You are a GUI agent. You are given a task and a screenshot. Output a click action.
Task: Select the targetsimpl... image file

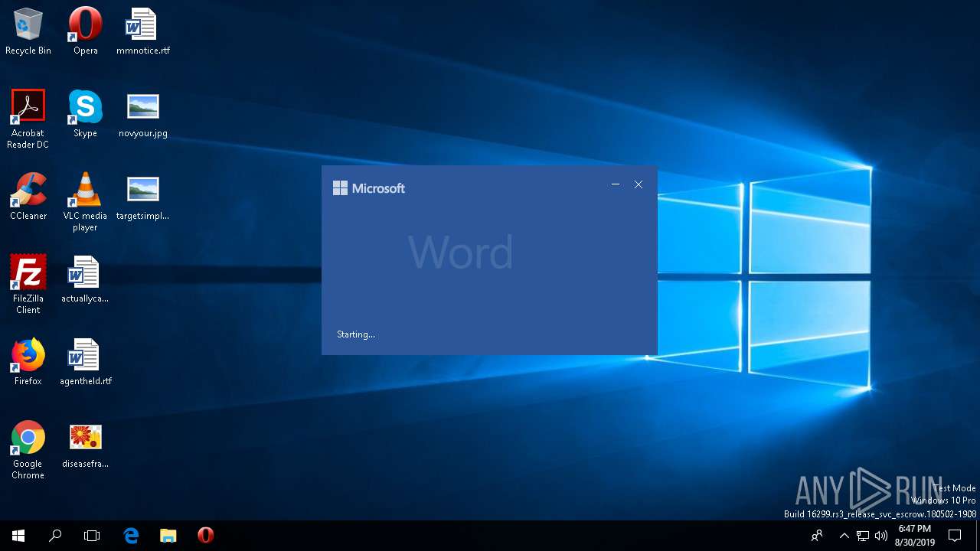coord(142,197)
